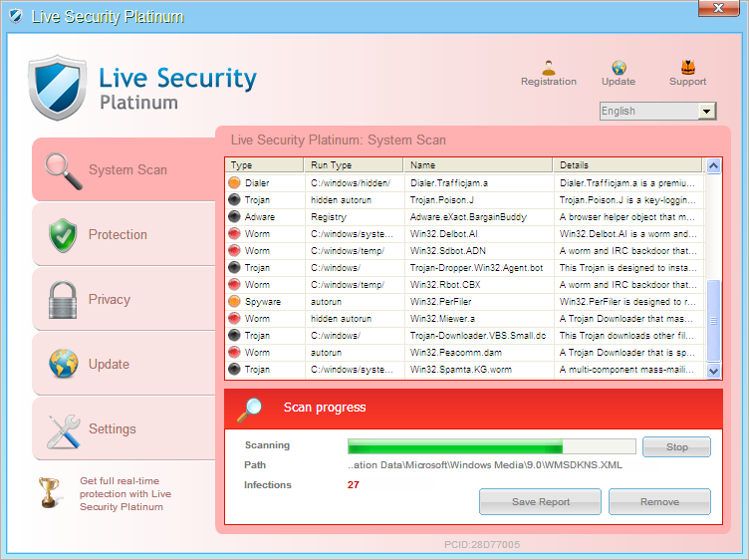Click the red icon for Win32.Miewer.a row
Viewport: 749px width, 560px height.
[234, 318]
